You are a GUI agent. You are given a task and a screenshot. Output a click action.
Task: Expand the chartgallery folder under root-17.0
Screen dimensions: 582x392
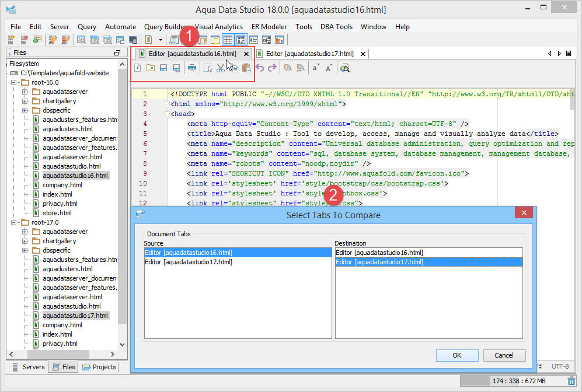point(25,241)
